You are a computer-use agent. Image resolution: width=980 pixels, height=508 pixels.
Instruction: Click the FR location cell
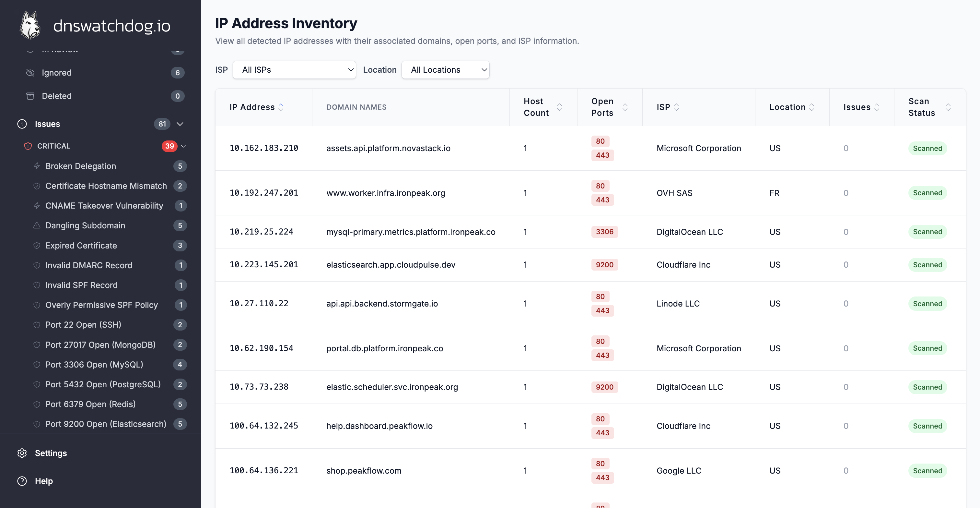(x=774, y=193)
